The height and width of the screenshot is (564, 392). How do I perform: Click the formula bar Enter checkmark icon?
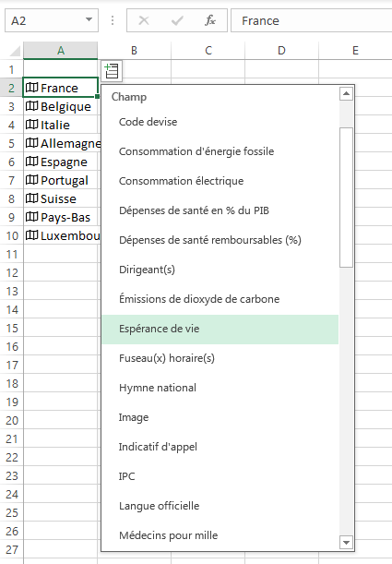pyautogui.click(x=177, y=20)
